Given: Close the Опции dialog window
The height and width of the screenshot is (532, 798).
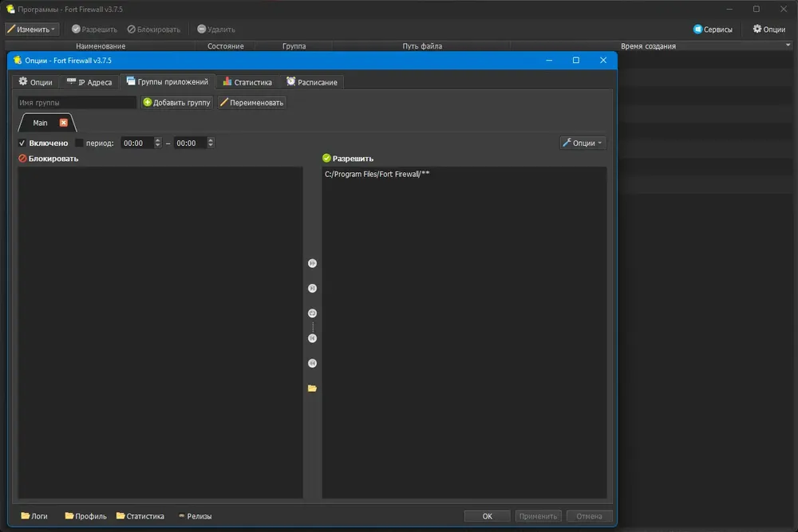Looking at the screenshot, I should (x=603, y=60).
